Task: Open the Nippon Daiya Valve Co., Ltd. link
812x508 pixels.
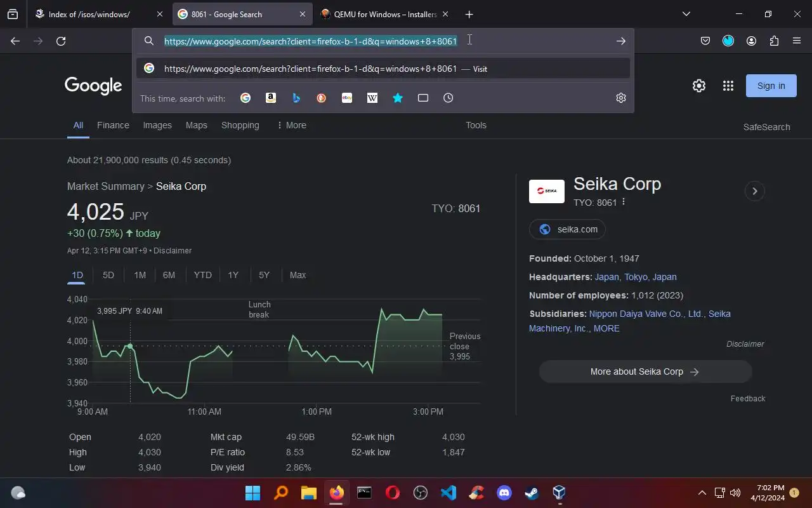Action: pos(646,314)
